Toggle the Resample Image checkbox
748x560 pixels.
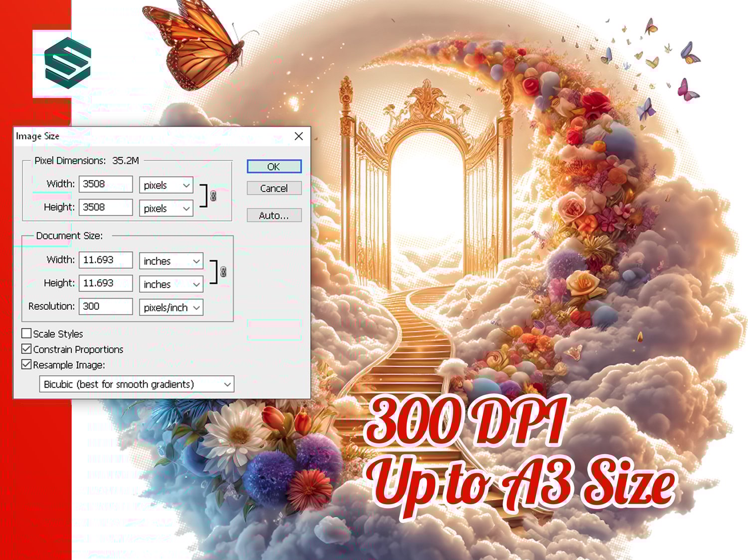point(27,365)
